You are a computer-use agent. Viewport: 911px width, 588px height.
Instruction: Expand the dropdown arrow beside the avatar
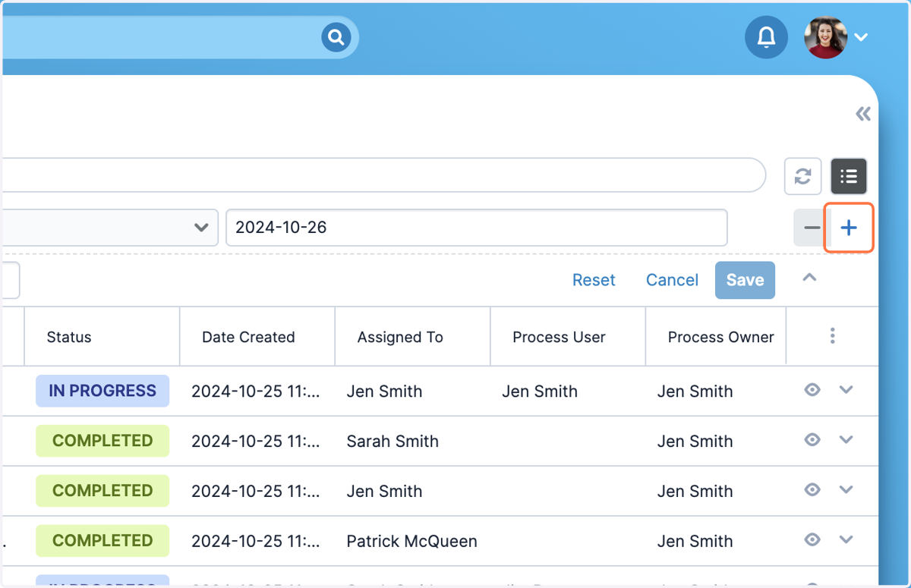pyautogui.click(x=861, y=37)
